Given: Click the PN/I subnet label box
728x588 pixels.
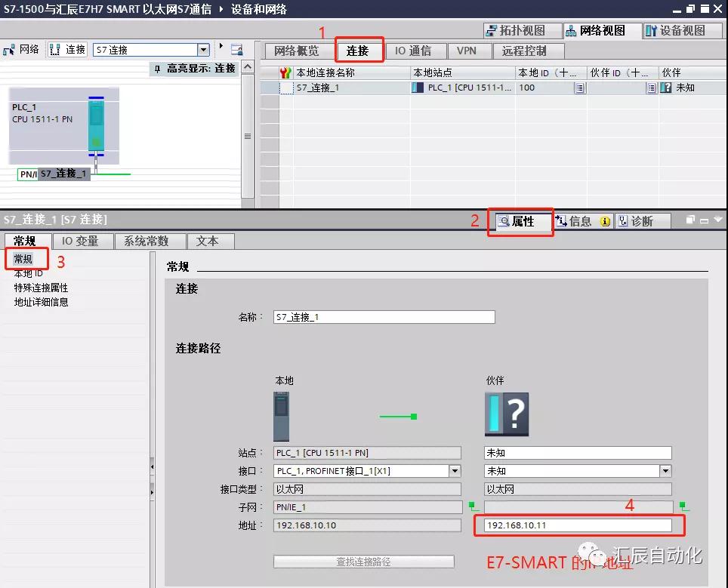Looking at the screenshot, I should [x=28, y=174].
